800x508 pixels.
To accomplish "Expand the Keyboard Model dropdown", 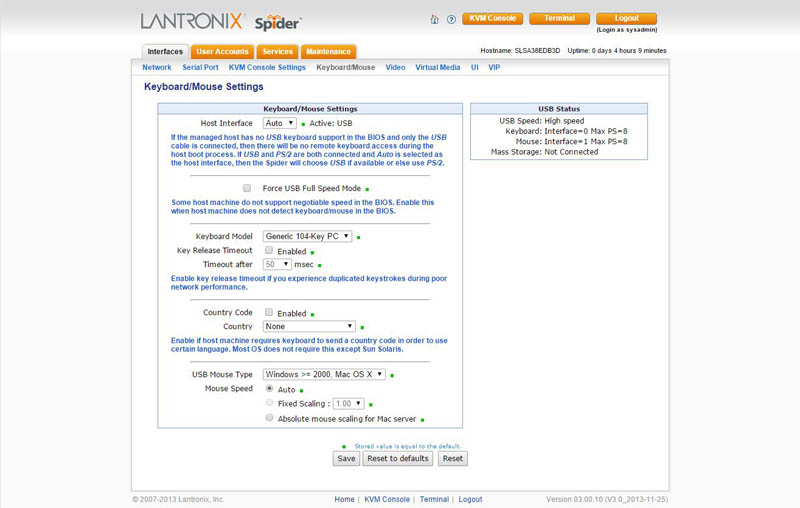I will click(x=308, y=236).
